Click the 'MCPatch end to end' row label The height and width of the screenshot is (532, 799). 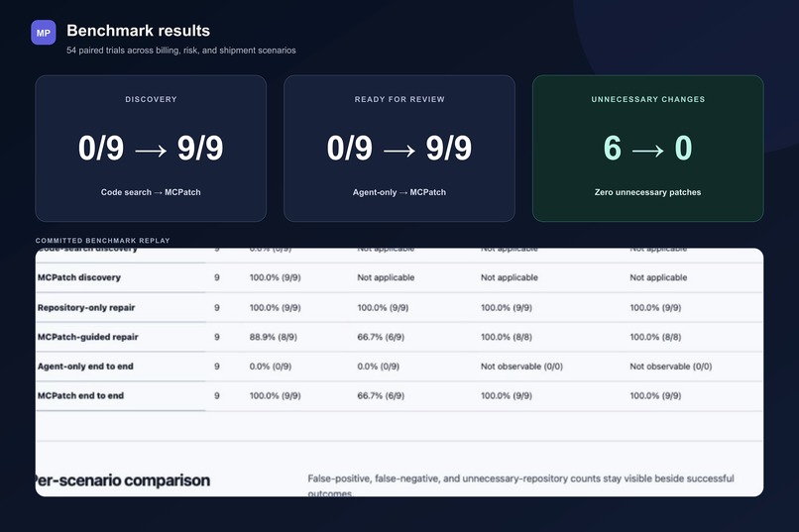pyautogui.click(x=80, y=395)
